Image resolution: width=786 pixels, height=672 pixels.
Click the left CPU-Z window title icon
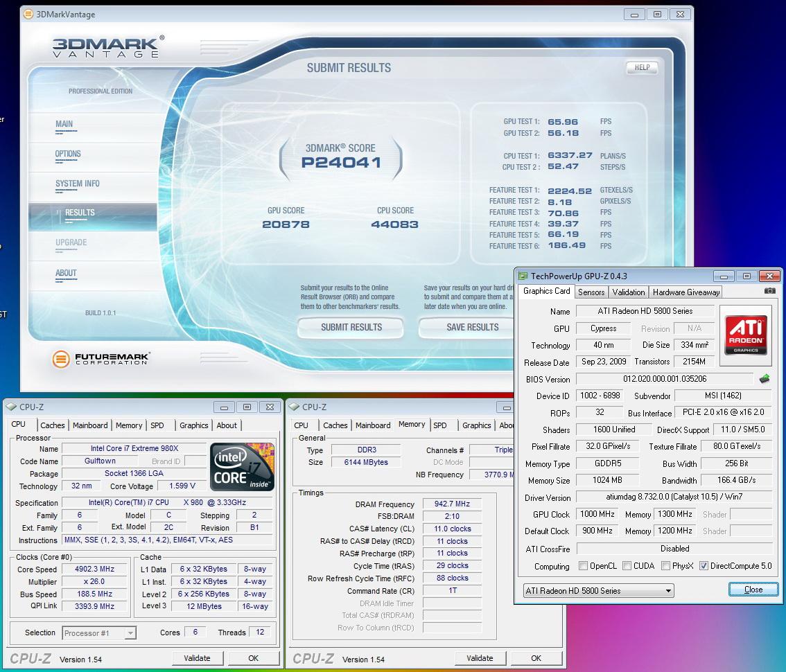point(11,407)
